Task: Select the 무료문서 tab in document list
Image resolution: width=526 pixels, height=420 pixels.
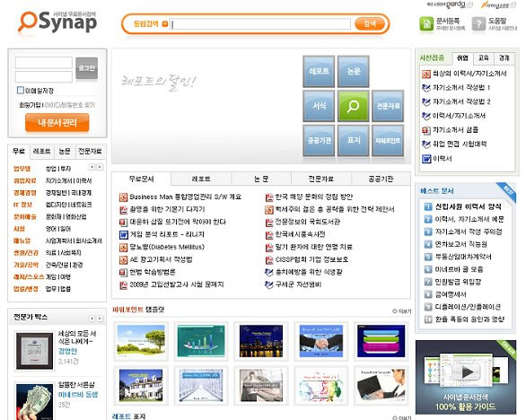Action: 141,179
